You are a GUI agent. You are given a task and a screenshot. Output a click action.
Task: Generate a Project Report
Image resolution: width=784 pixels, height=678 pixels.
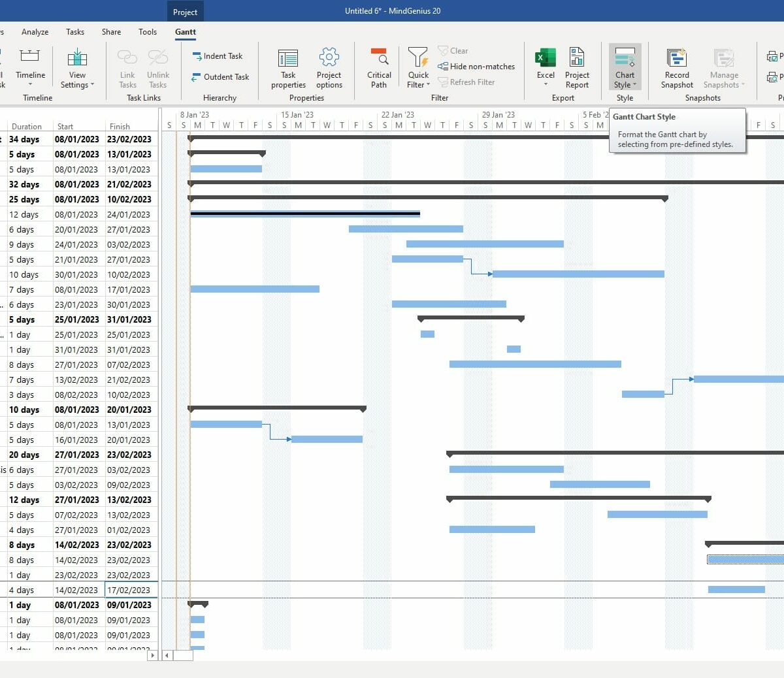pos(577,67)
